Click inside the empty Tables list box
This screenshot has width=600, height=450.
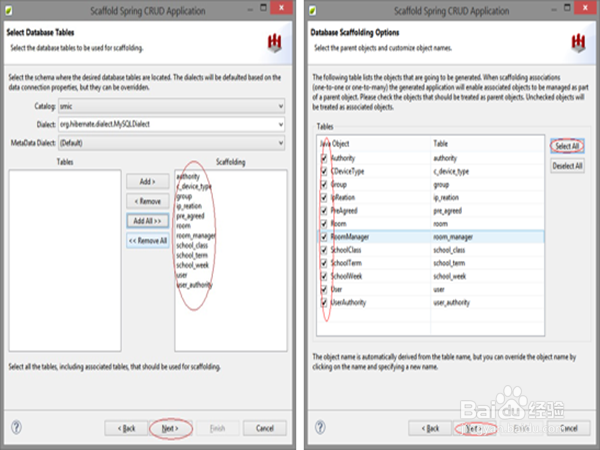tap(65, 261)
